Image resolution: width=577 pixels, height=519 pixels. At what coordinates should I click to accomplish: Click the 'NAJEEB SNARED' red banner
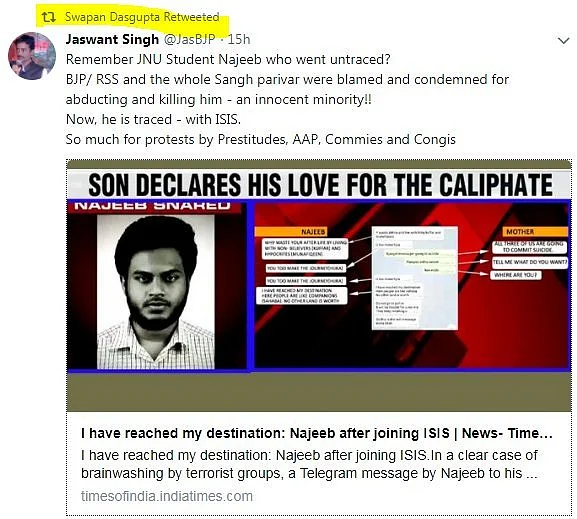[152, 205]
